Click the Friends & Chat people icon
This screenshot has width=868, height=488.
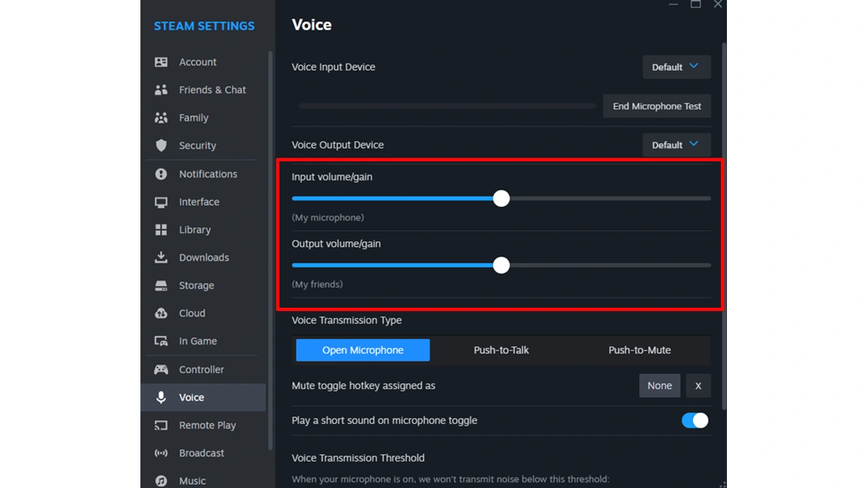161,89
